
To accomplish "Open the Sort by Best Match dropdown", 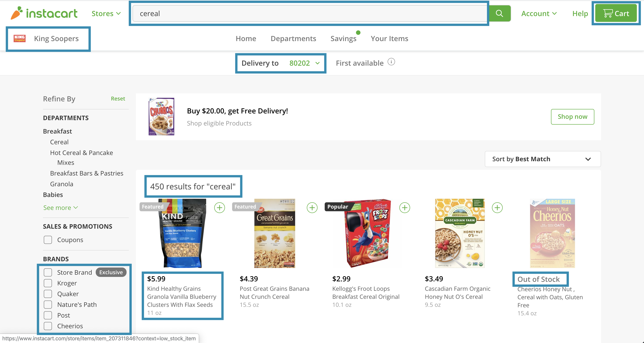I will click(542, 159).
